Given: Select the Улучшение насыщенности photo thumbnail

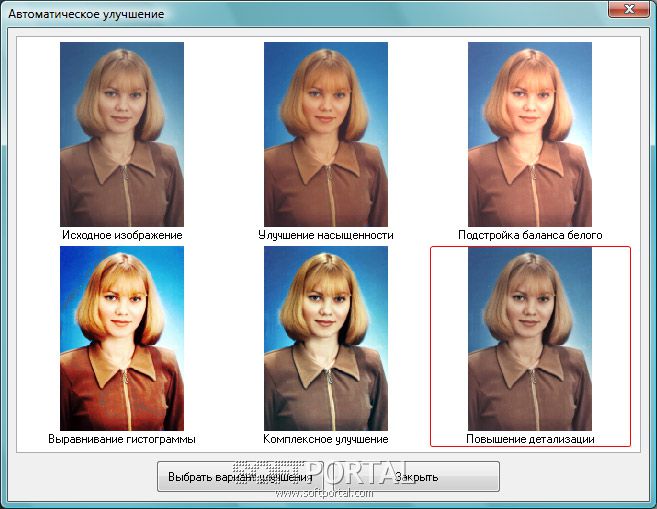Looking at the screenshot, I should [x=326, y=134].
